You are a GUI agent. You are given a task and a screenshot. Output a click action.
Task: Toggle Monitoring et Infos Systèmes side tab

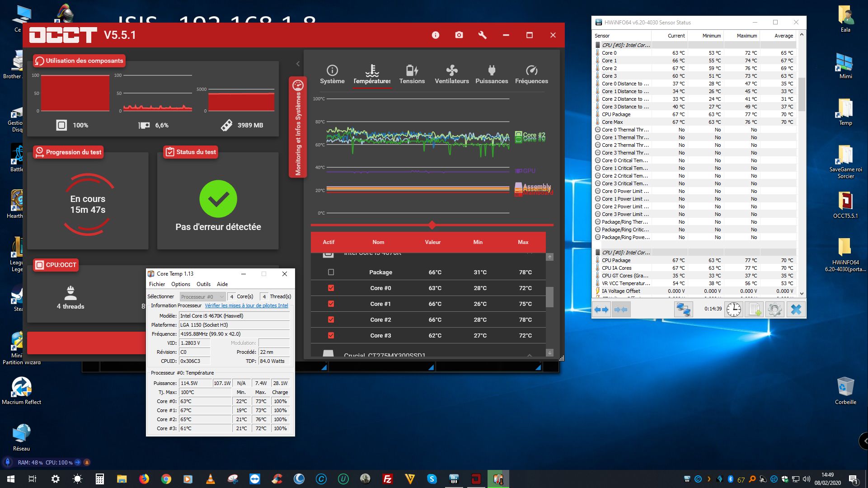click(298, 127)
